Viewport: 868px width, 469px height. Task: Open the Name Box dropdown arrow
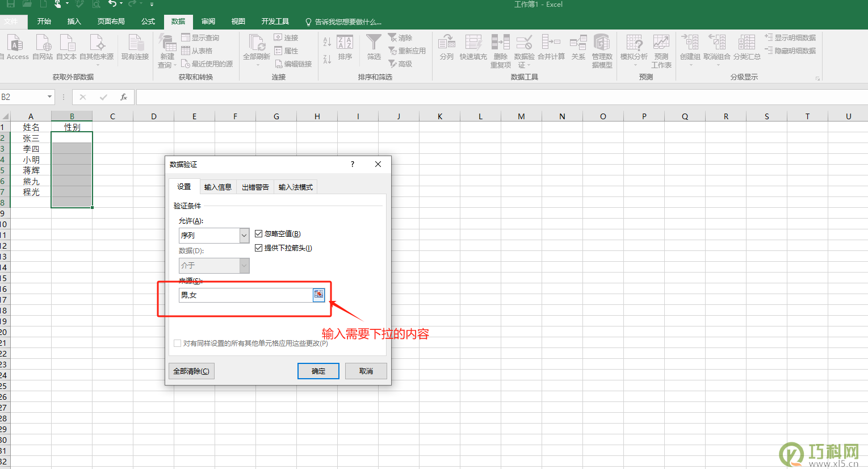click(x=49, y=97)
